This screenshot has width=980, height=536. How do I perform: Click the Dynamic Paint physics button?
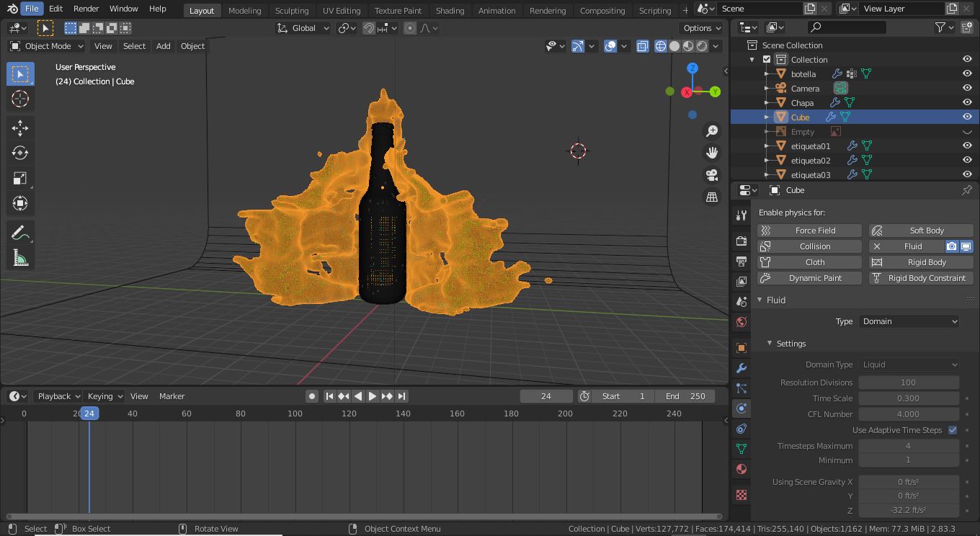[x=809, y=278]
